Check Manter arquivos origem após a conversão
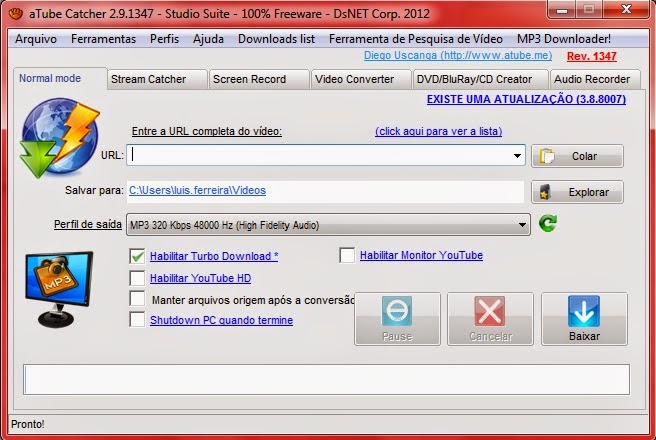Image resolution: width=656 pixels, height=440 pixels. 137,299
